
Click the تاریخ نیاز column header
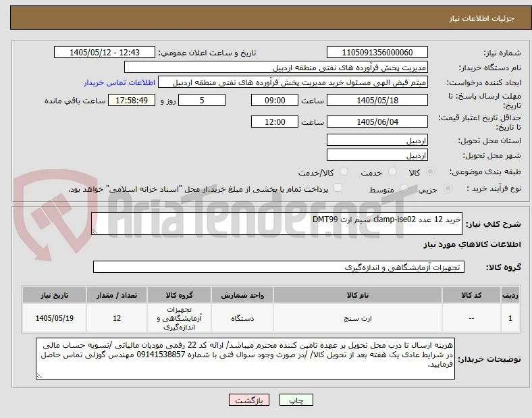point(54,295)
